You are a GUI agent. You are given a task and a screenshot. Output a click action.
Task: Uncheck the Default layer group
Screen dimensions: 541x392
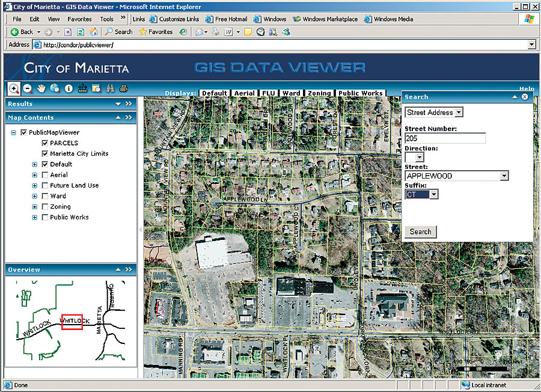[45, 164]
